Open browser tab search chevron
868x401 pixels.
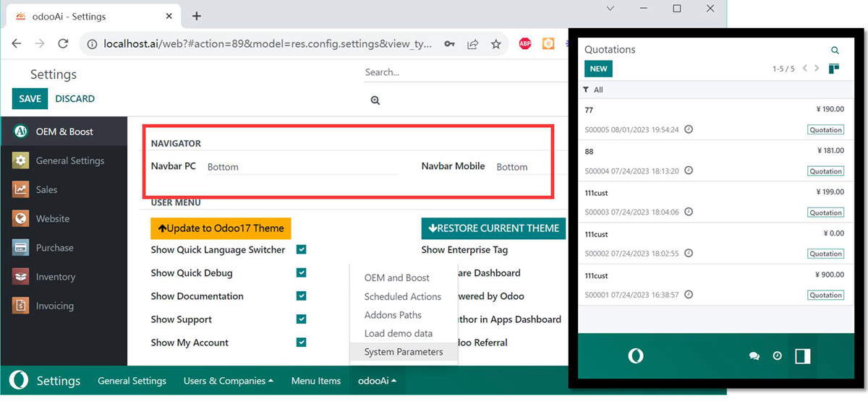pyautogui.click(x=611, y=9)
